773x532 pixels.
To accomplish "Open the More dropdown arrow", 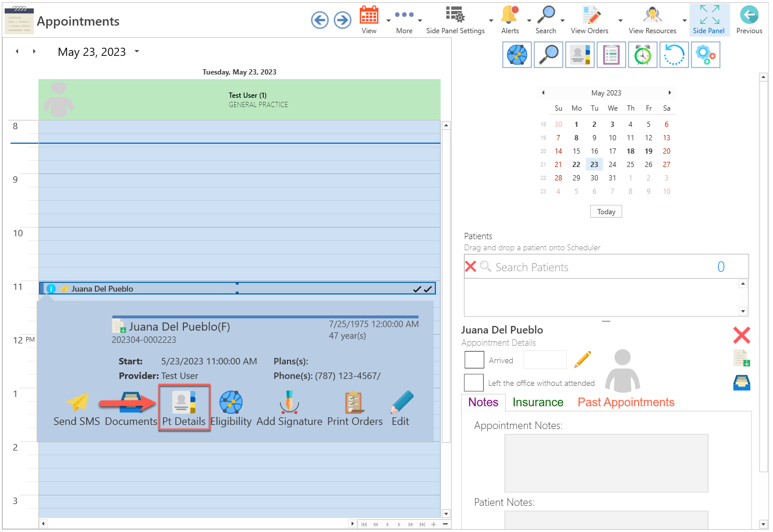I will pos(420,20).
